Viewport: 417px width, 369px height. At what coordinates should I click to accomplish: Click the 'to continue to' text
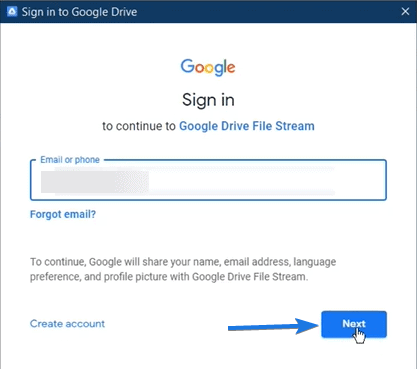point(139,126)
